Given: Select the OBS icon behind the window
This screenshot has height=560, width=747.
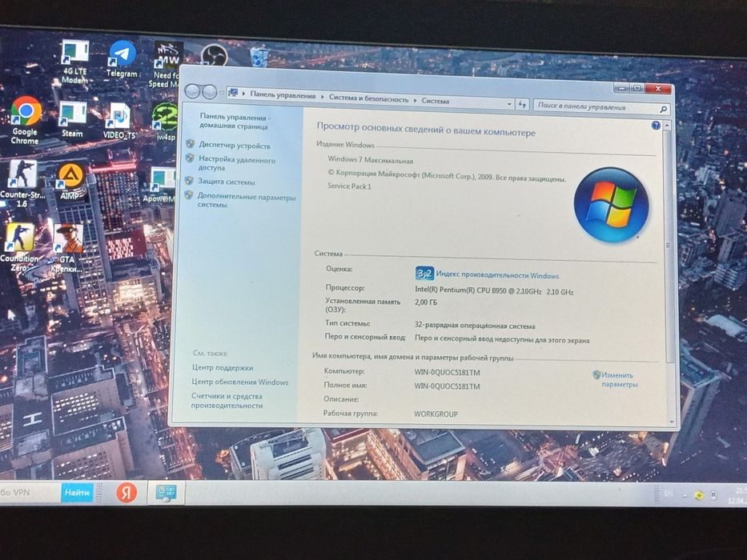Looking at the screenshot, I should [214, 55].
